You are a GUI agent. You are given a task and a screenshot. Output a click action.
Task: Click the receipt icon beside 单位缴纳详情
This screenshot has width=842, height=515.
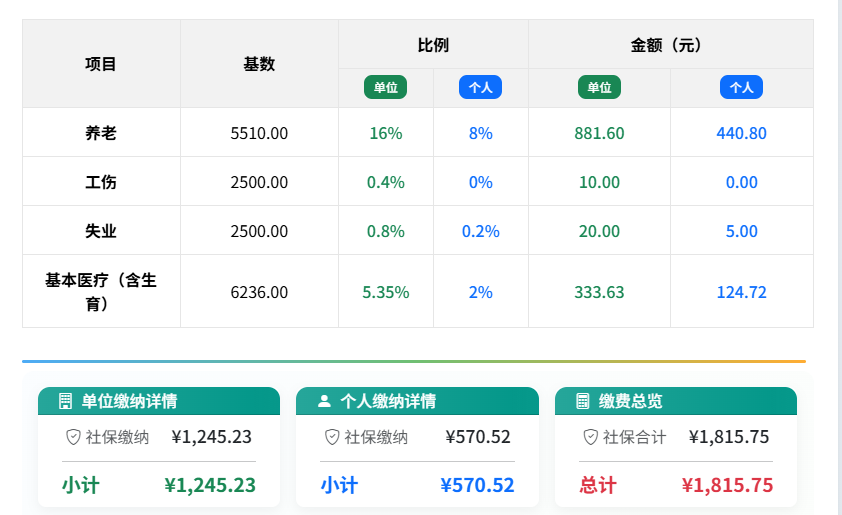tap(65, 401)
